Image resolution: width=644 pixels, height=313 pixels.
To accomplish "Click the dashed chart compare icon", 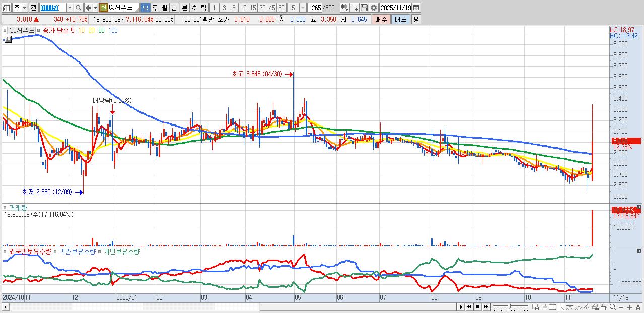I will [x=552, y=307].
